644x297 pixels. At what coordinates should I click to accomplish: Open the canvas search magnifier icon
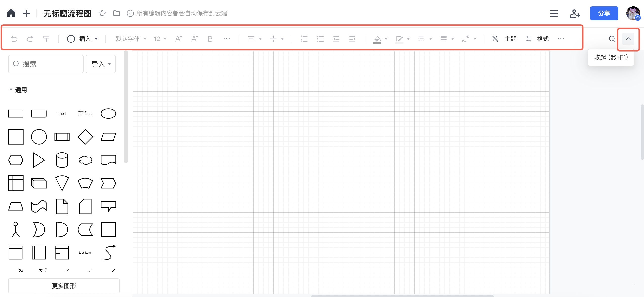coord(612,39)
